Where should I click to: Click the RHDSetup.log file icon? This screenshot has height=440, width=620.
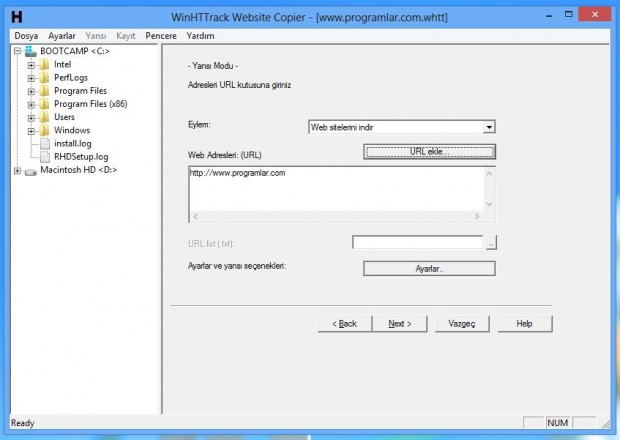(x=45, y=157)
